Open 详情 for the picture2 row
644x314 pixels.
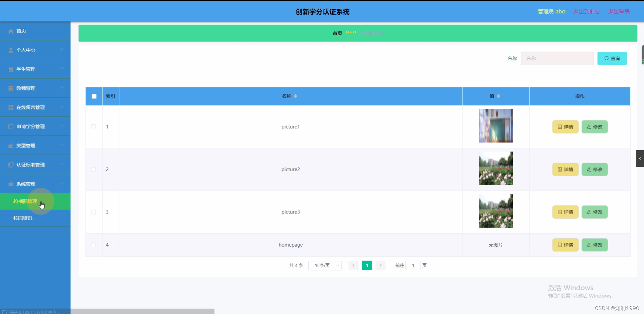(x=565, y=169)
